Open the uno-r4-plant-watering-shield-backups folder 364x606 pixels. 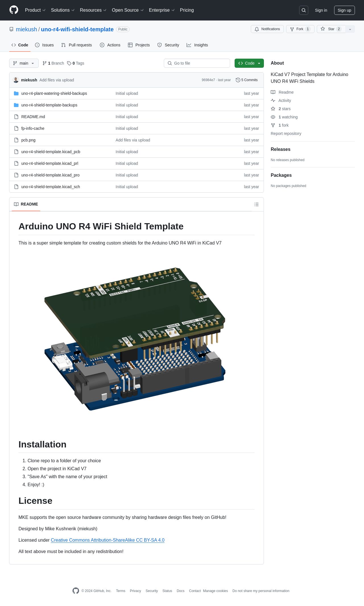point(54,93)
